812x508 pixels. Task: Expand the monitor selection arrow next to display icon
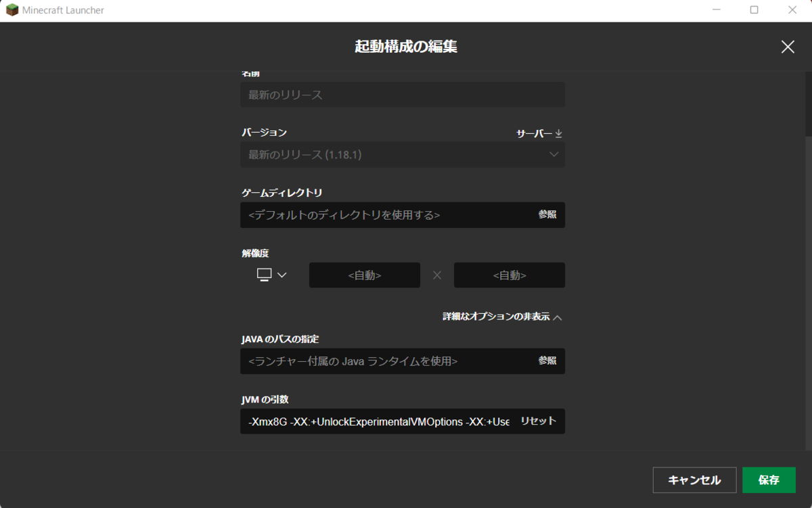281,275
